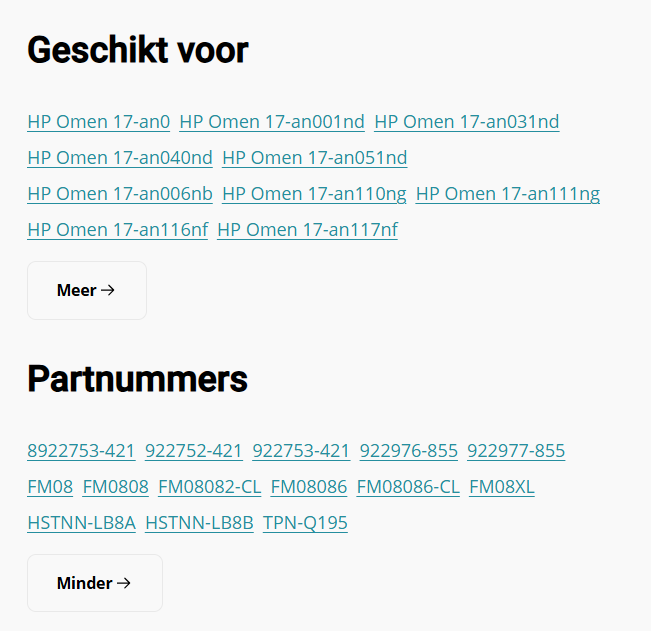651x631 pixels.
Task: Open the HP Omen 17-an001nd link
Action: (272, 122)
